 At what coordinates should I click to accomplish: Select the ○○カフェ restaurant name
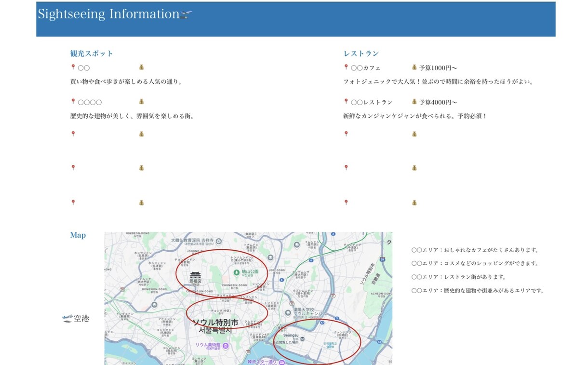point(366,68)
